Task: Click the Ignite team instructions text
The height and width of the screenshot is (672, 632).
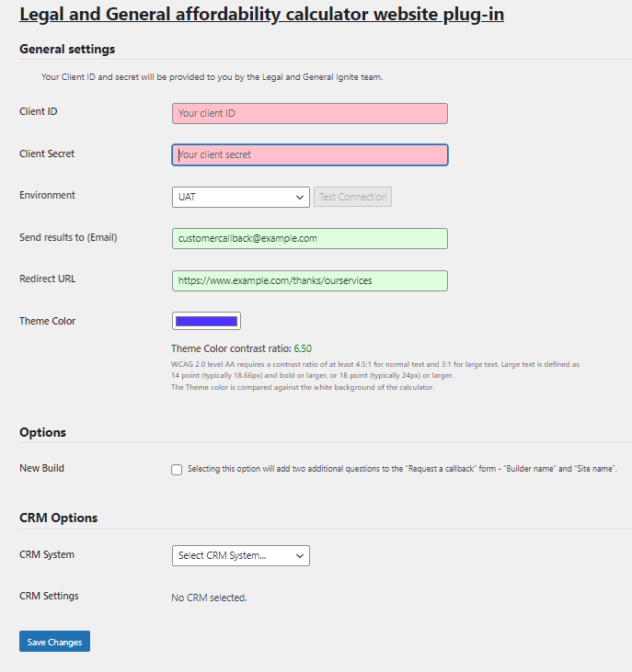Action: coord(212,77)
